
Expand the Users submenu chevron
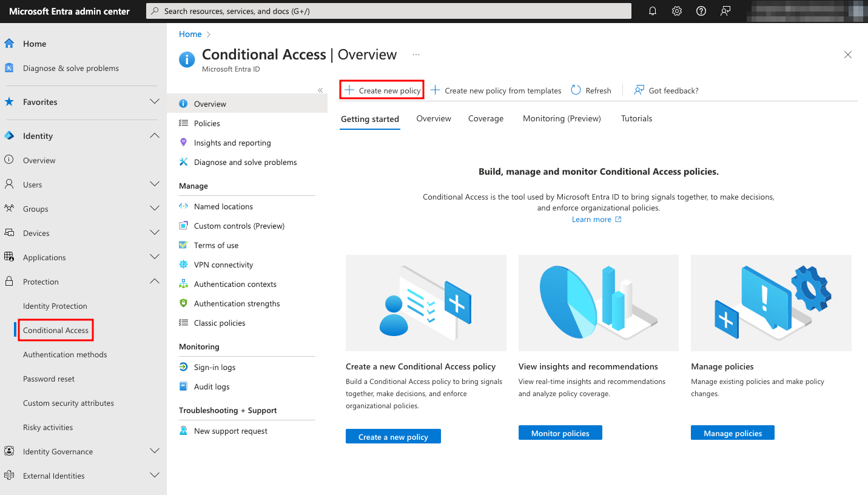(x=155, y=184)
